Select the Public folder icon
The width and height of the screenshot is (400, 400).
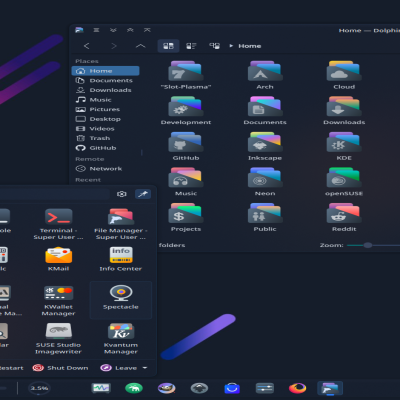pyautogui.click(x=265, y=218)
